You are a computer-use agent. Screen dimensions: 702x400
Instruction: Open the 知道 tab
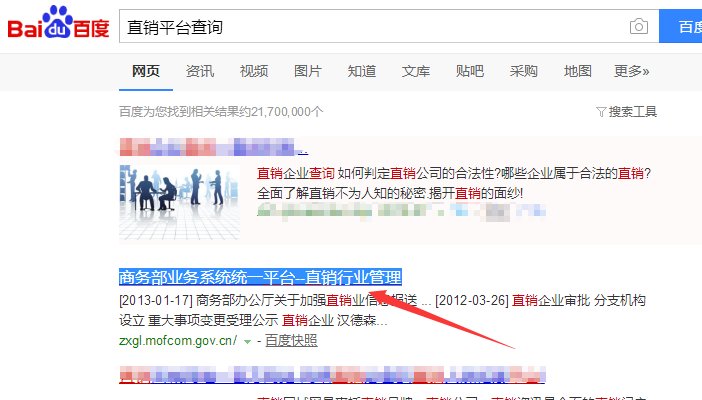(362, 71)
